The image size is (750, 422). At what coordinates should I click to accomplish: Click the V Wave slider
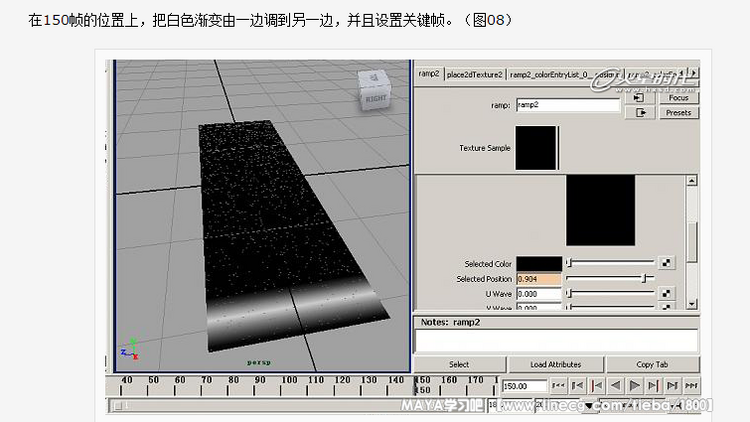[610, 307]
